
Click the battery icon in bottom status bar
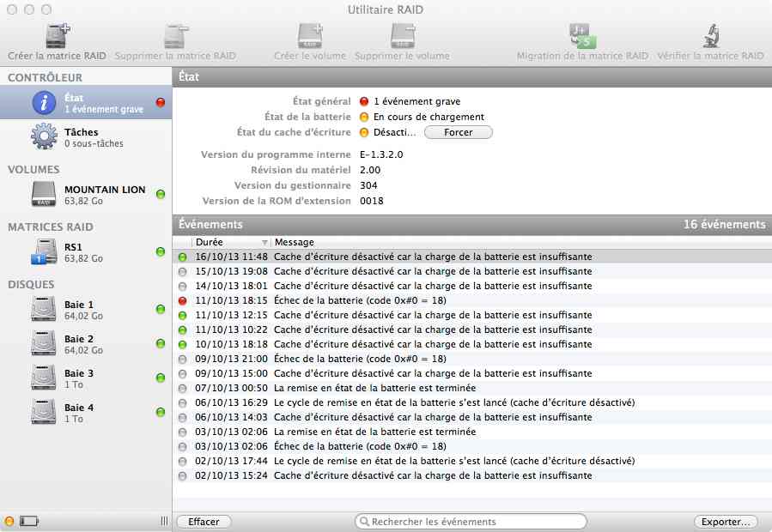[29, 521]
